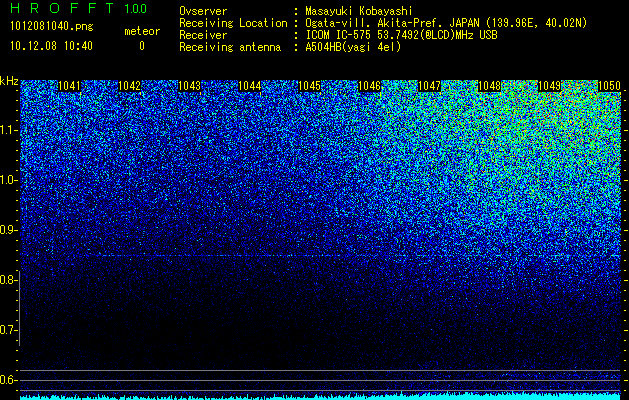Click the meteor count value 0
Screen dimensions: 629x400
point(142,46)
